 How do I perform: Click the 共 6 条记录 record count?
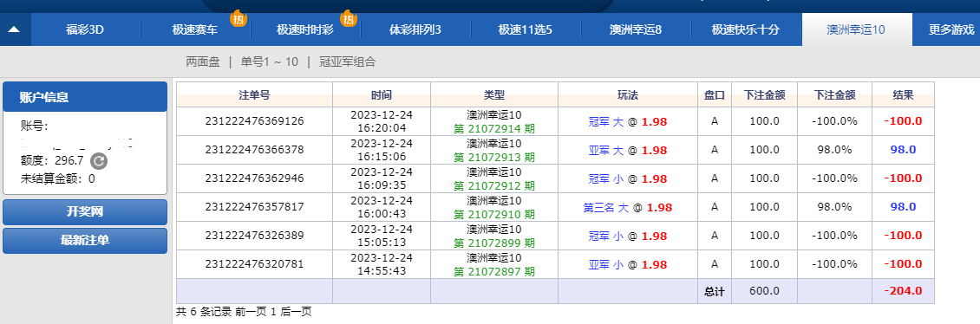coord(204,312)
